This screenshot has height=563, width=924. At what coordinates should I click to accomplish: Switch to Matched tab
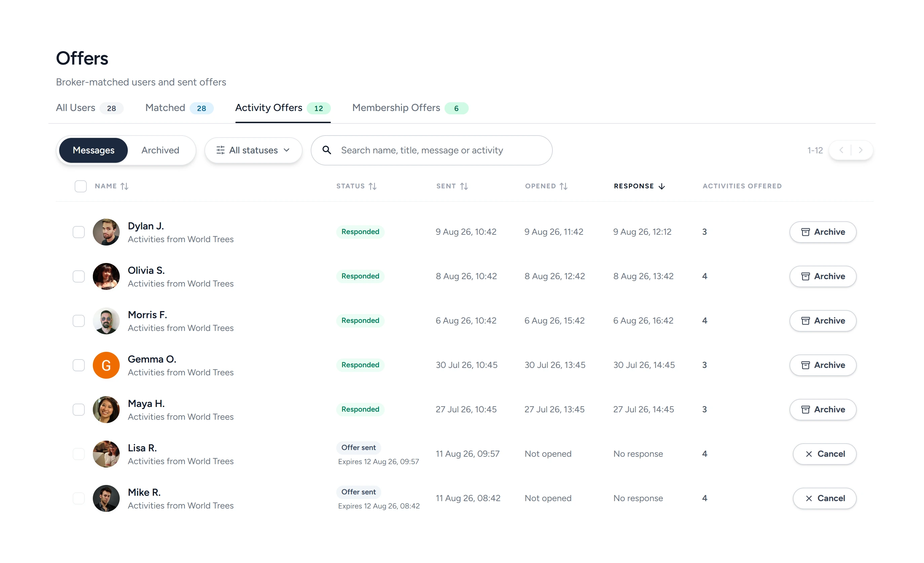coord(179,108)
